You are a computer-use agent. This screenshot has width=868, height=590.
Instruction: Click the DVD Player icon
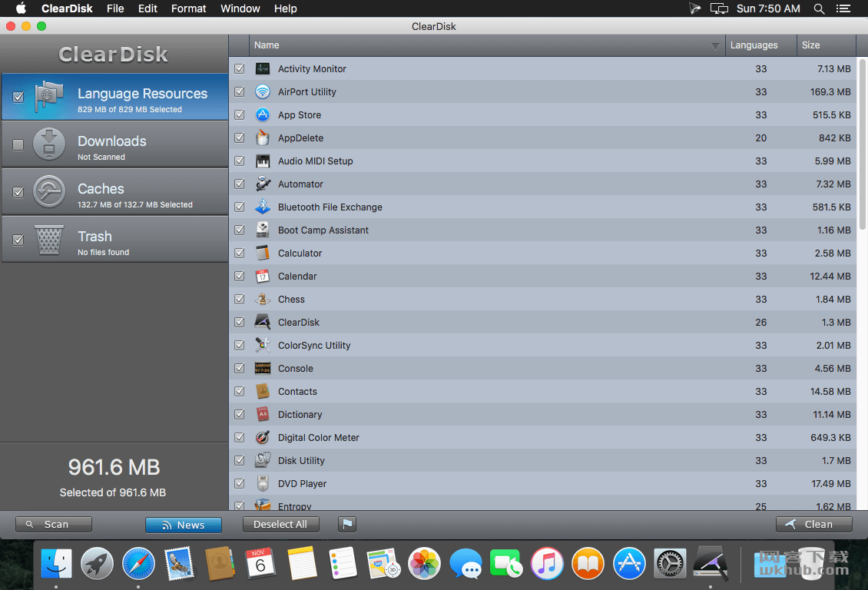[263, 483]
